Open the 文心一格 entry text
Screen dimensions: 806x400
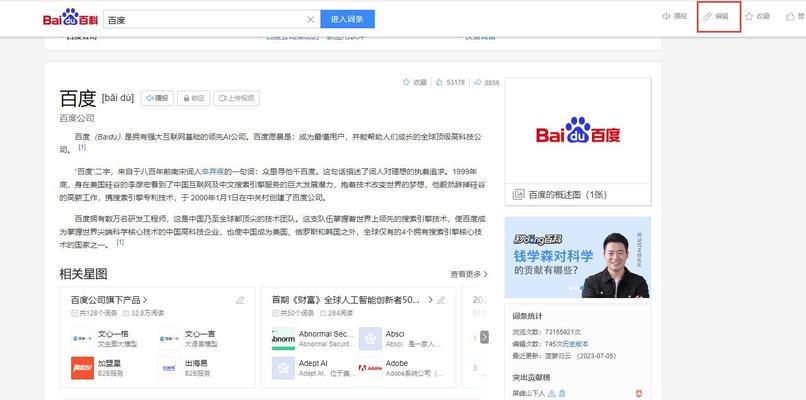113,334
